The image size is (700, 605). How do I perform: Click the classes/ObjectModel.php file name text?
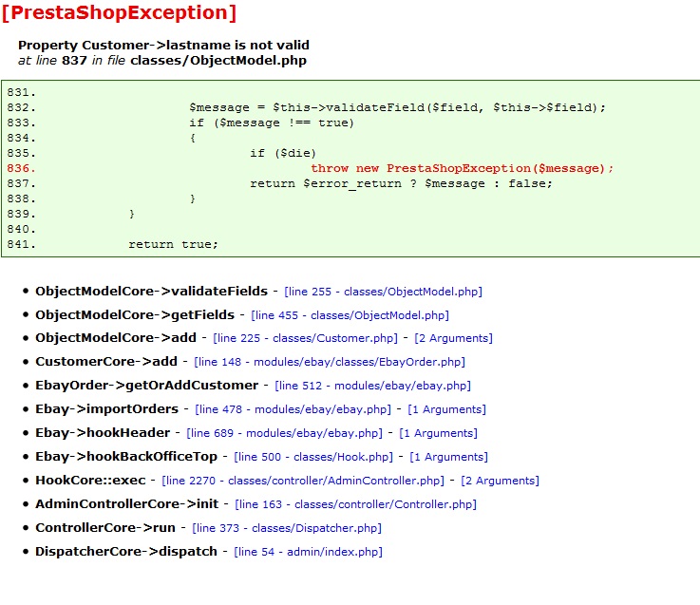point(218,60)
